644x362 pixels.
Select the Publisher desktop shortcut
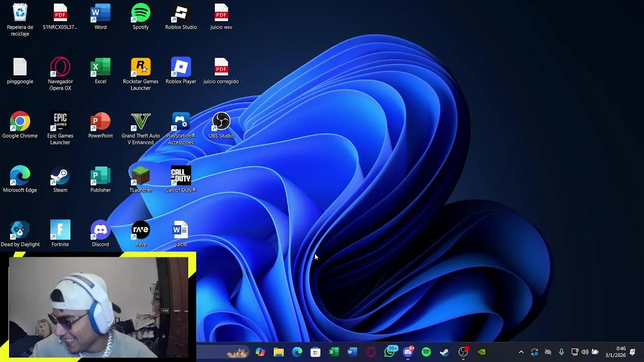point(101,179)
